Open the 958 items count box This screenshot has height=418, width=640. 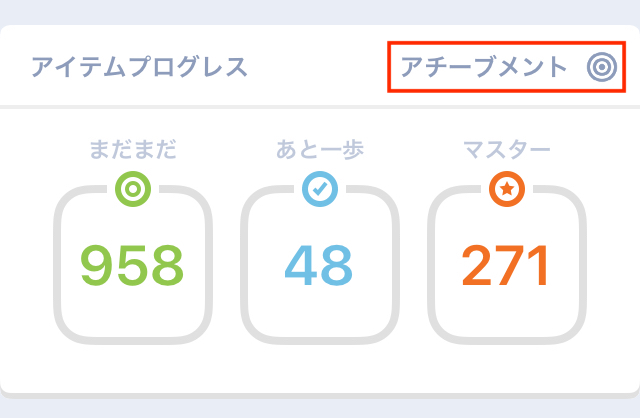click(133, 265)
